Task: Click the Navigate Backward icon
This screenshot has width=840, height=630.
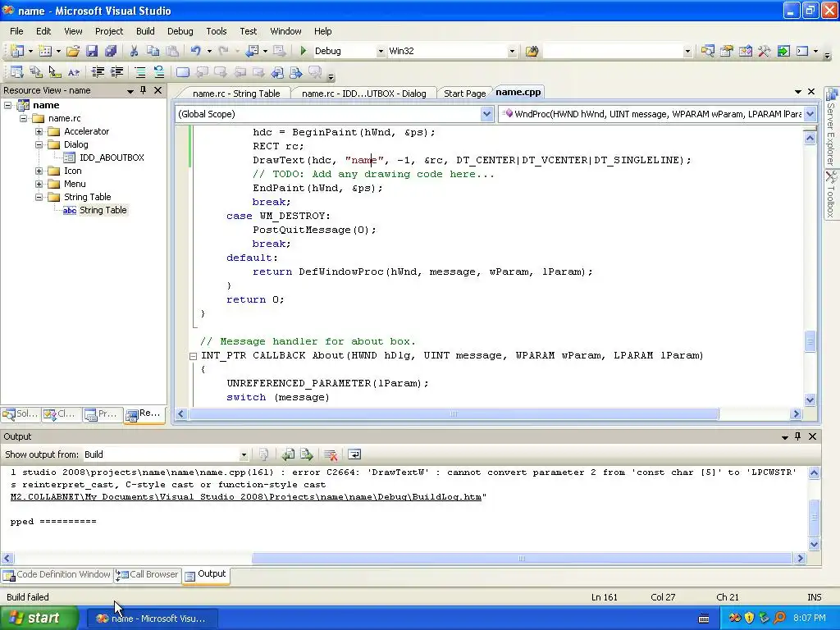Action: [252, 51]
